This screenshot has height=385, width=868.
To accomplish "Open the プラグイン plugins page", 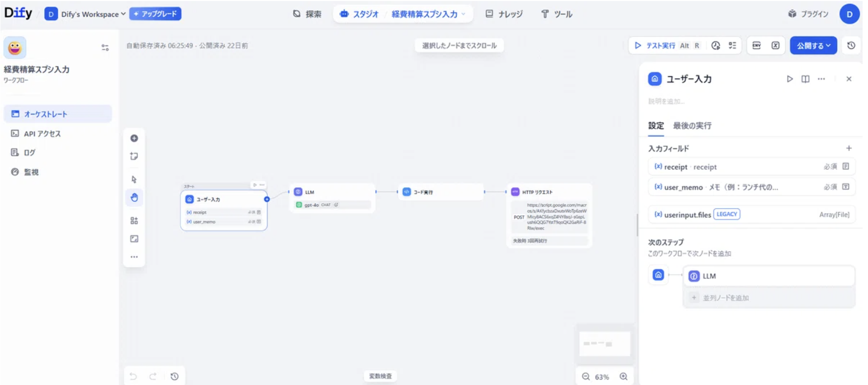I will tap(808, 14).
